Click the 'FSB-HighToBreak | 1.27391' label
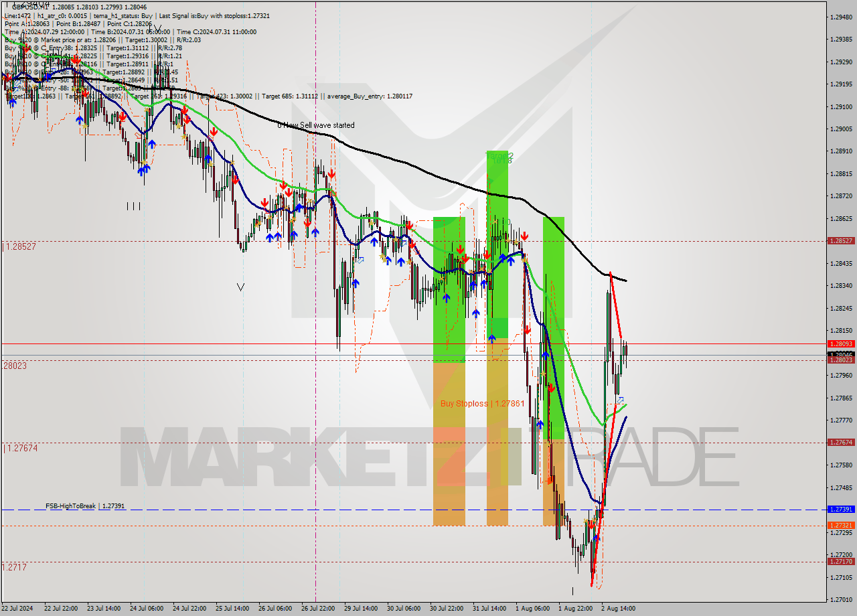This screenshot has height=616, width=857. pos(85,506)
